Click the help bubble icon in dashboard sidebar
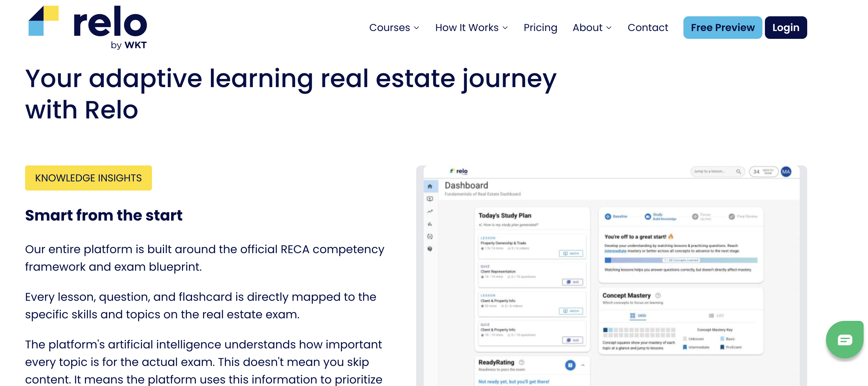Viewport: 868px width, 386px height. tap(430, 249)
